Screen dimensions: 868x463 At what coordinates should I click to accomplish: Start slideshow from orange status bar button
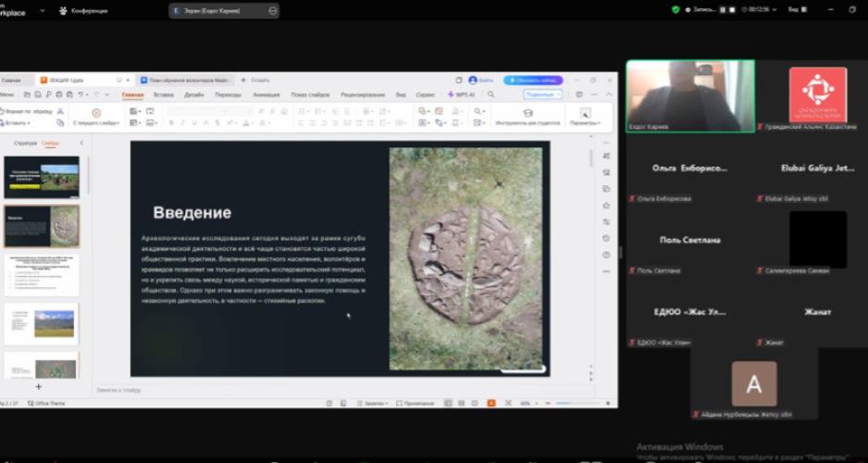(x=491, y=403)
